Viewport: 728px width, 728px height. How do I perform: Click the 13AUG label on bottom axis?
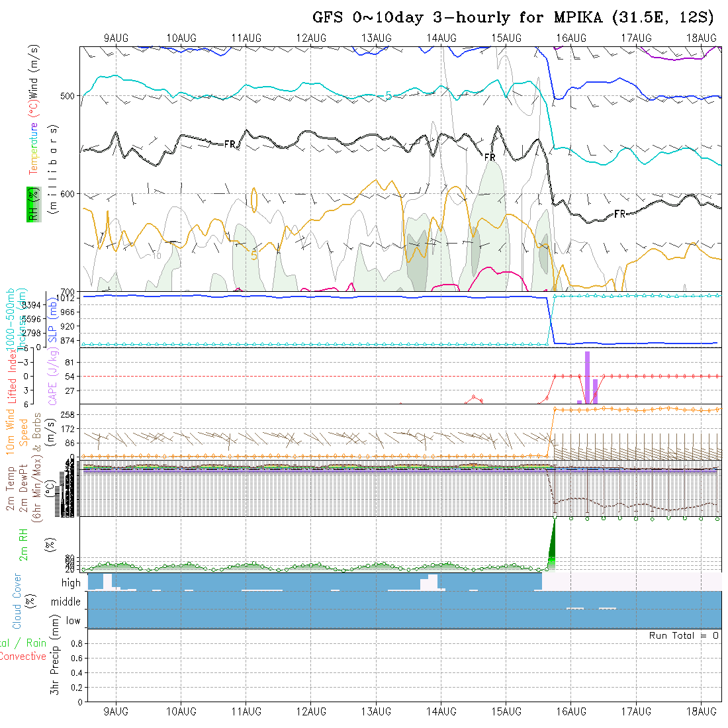[x=376, y=711]
